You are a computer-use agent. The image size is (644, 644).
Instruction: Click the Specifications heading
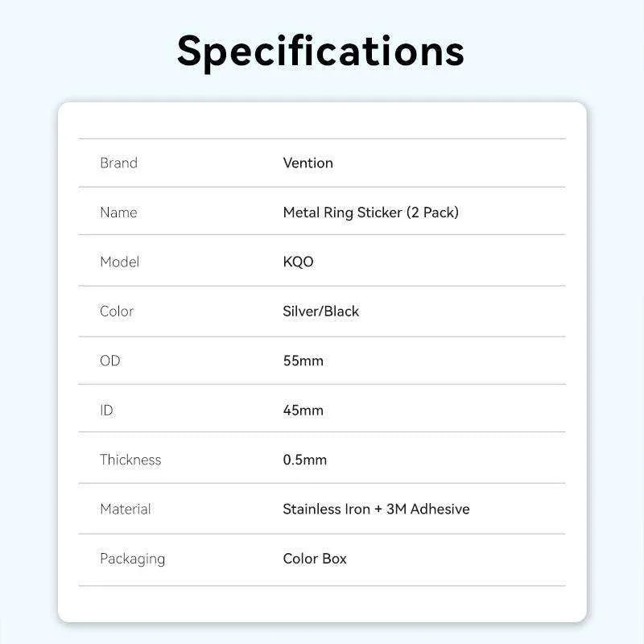(320, 50)
